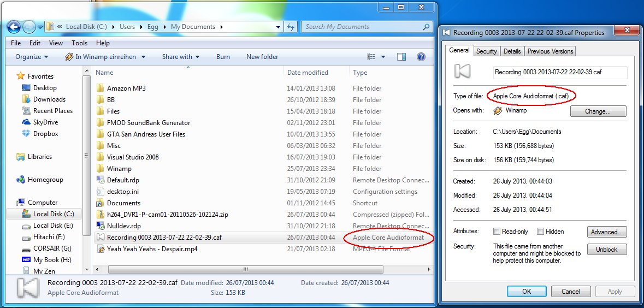This screenshot has width=644, height=308.
Task: Switch to Security tab in Properties
Action: point(486,51)
